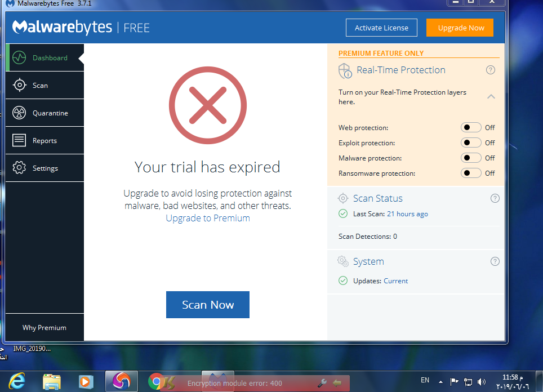Click the Updates green checkmark icon
The width and height of the screenshot is (543, 392).
[x=343, y=280]
